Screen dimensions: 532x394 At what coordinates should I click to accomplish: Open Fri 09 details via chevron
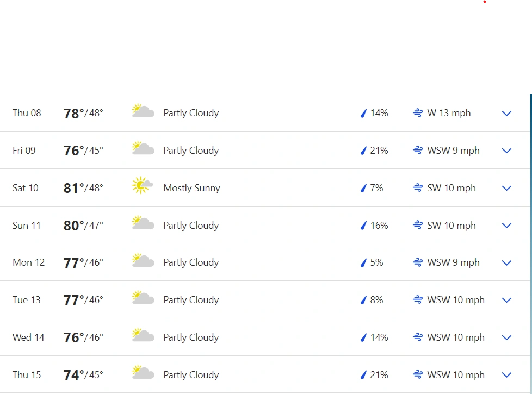[x=506, y=151]
